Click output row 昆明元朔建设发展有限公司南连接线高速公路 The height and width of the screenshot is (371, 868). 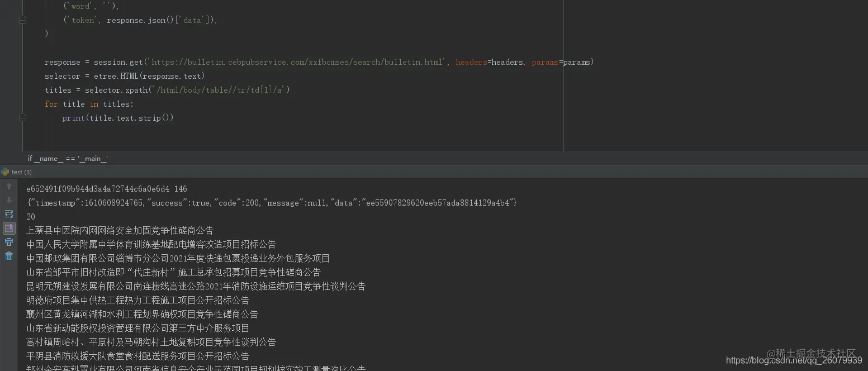tap(196, 286)
